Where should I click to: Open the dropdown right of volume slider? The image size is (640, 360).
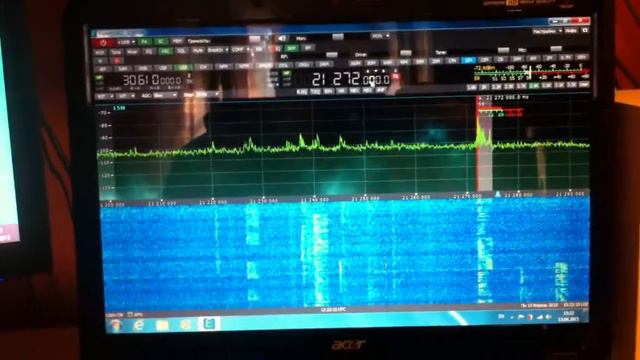pyautogui.click(x=380, y=36)
